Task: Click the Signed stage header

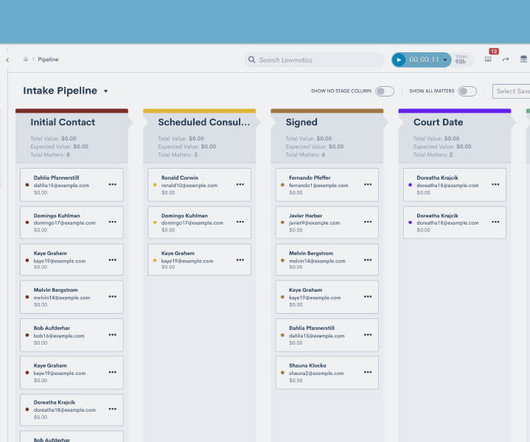Action: point(302,122)
